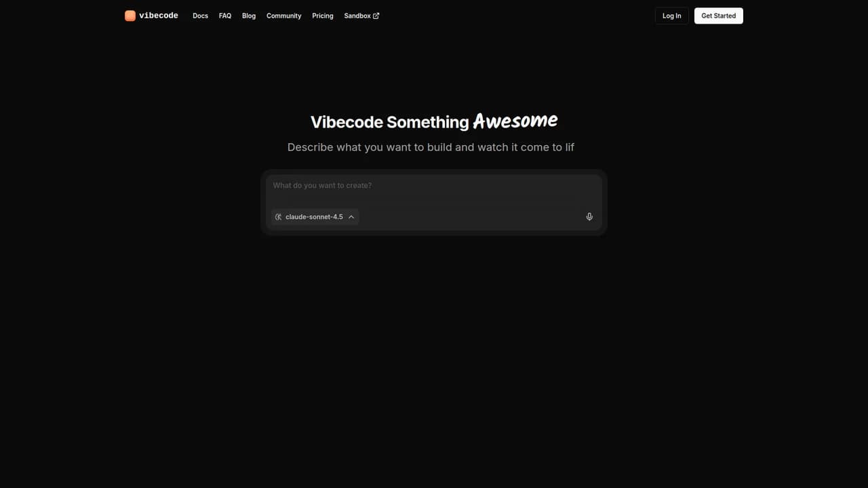Image resolution: width=868 pixels, height=488 pixels.
Task: Click the microphone voice input icon
Action: (x=589, y=217)
